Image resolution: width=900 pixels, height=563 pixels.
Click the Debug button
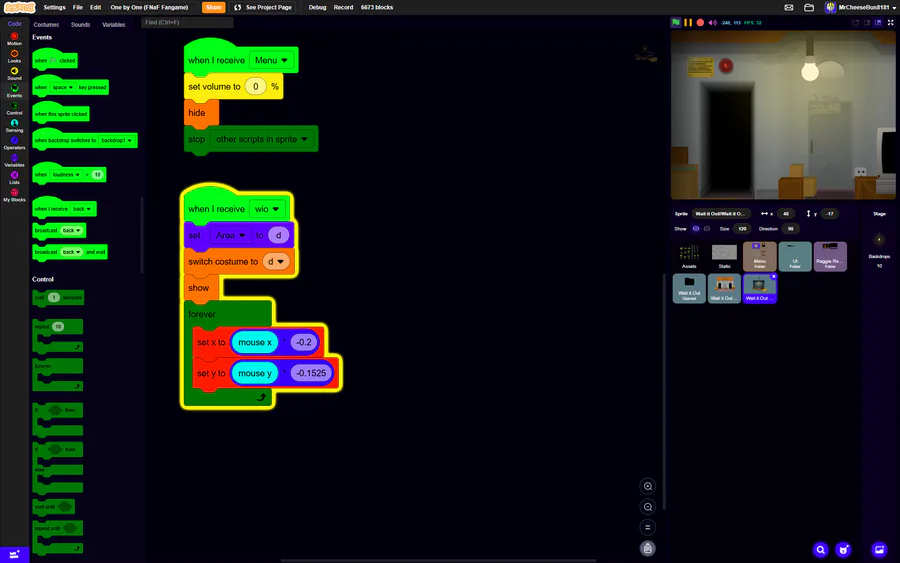click(317, 7)
